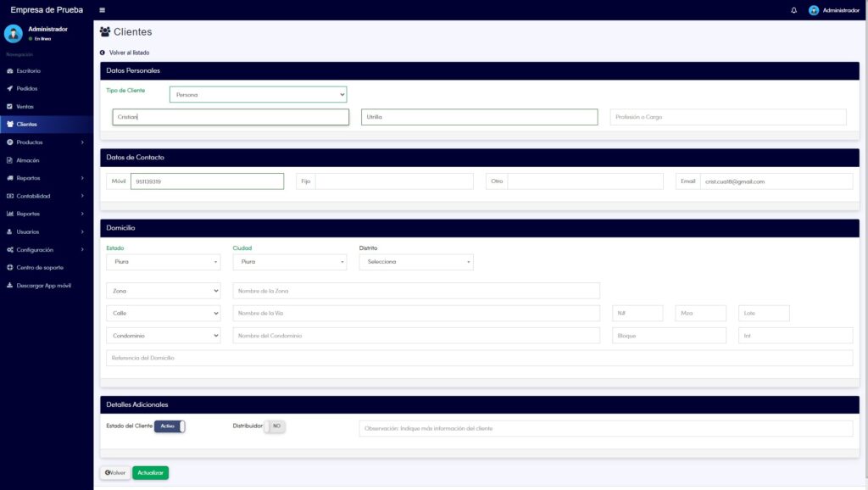Viewport: 868px width, 490px height.
Task: Click the Nombre de la Zona field
Action: point(416,291)
